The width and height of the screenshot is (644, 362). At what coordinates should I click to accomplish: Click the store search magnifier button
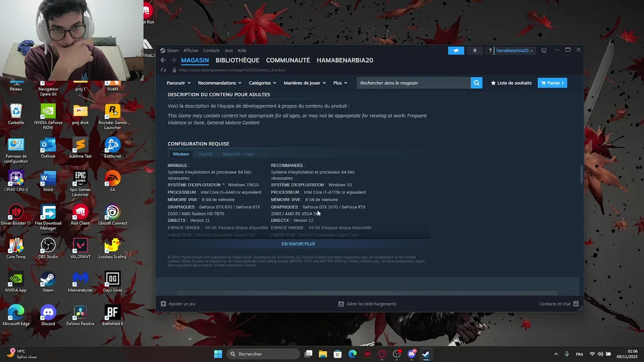476,83
